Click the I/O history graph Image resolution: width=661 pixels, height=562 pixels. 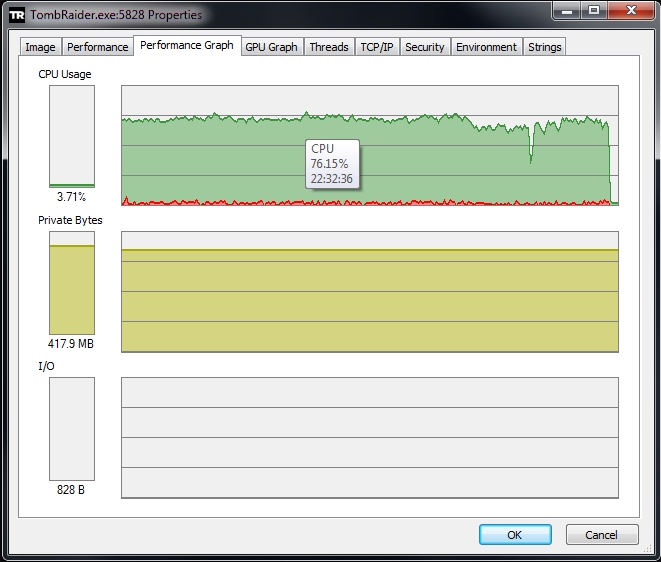370,438
